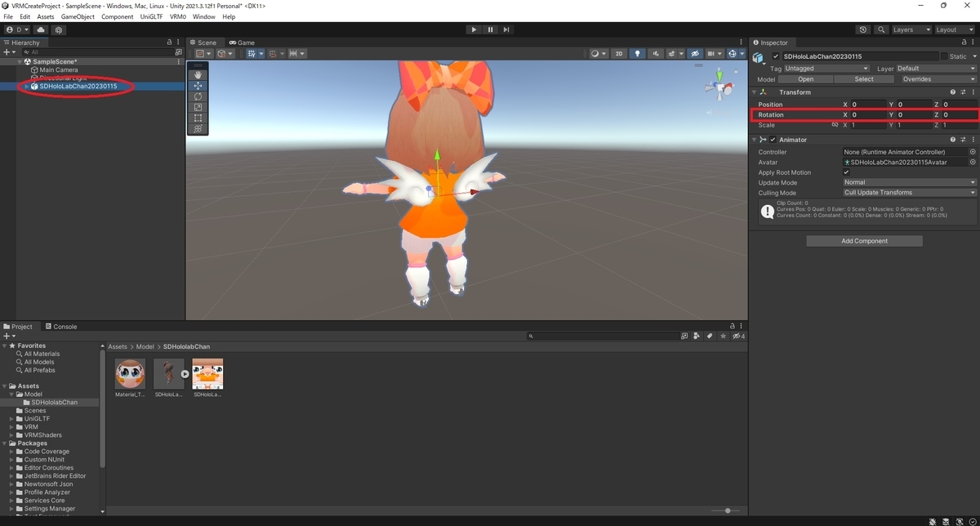Open the Undo History icon
This screenshot has height=526, width=980.
point(863,29)
